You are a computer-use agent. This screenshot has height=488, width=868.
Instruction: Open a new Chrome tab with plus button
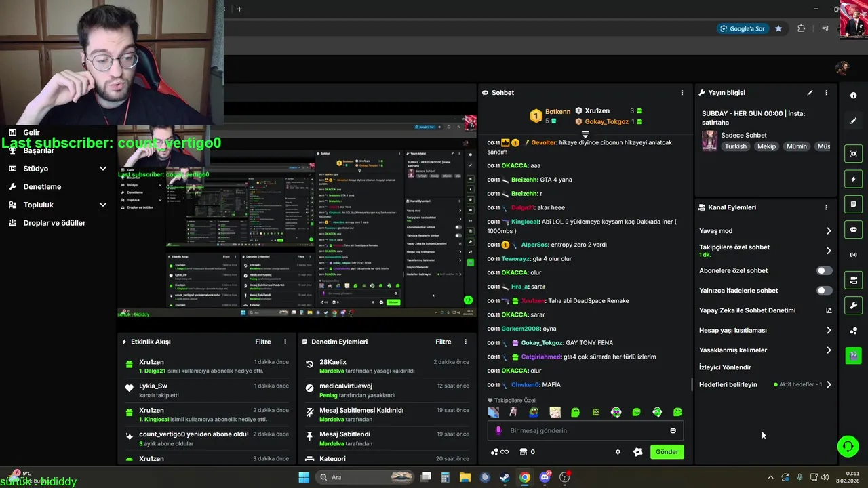239,9
